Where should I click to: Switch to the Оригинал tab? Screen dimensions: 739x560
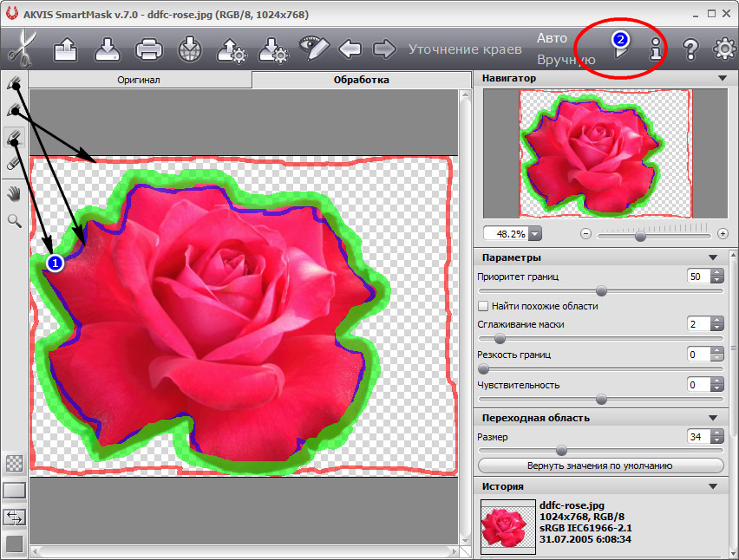point(139,80)
